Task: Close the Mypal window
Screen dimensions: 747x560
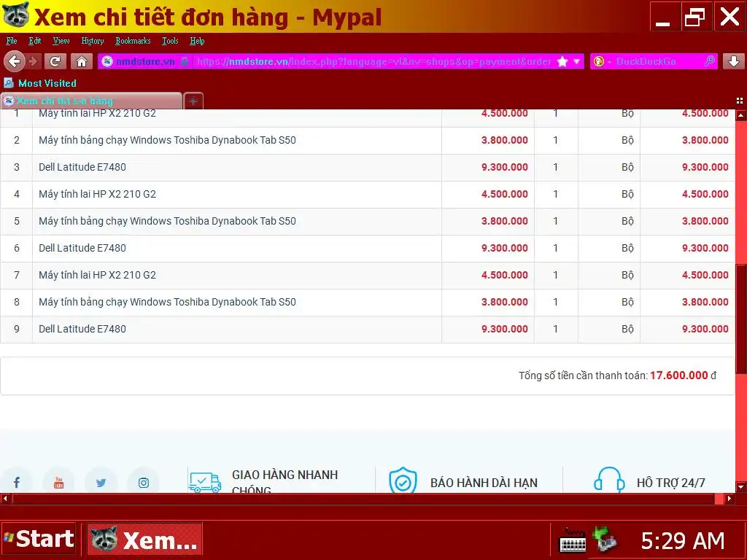Action: tap(729, 17)
